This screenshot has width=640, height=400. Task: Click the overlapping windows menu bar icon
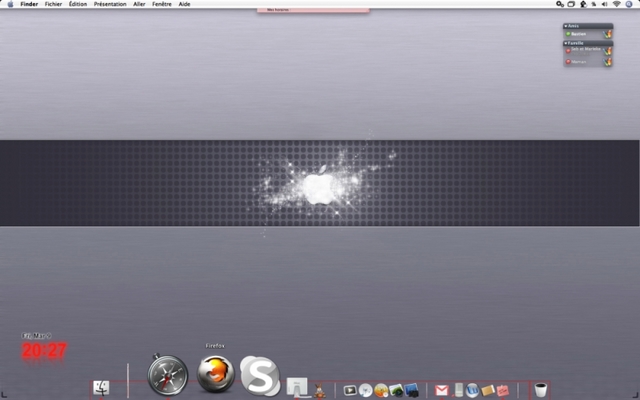click(x=571, y=4)
